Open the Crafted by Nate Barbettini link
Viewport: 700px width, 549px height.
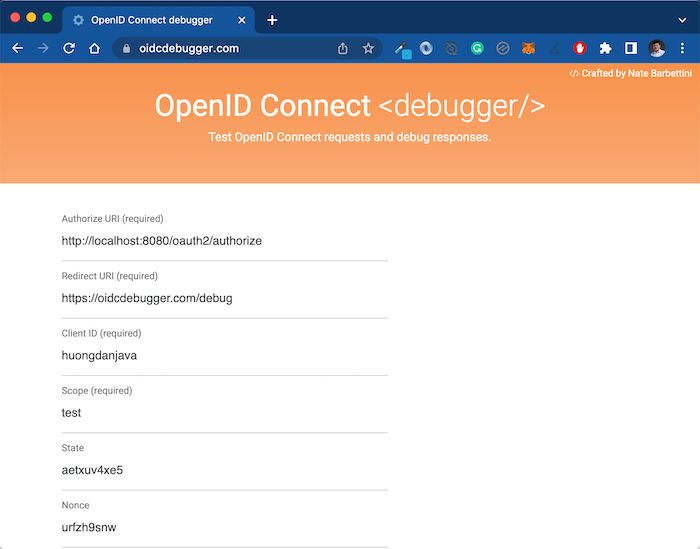[x=631, y=73]
